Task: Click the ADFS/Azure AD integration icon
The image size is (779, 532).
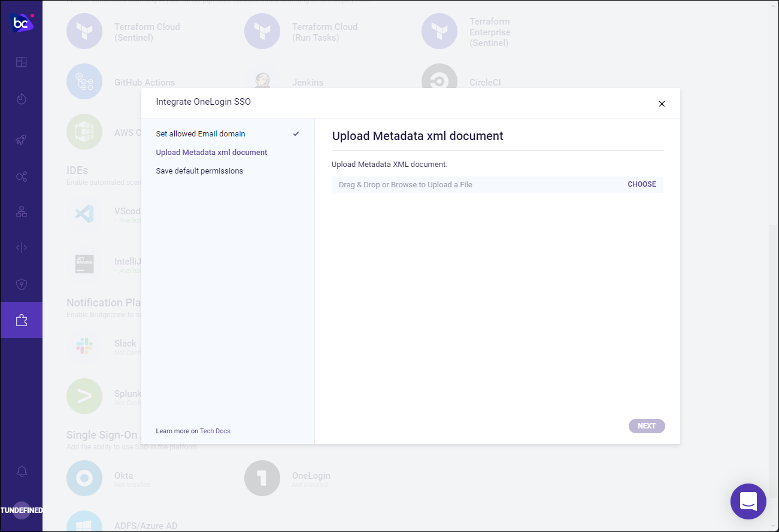Action: coord(84,521)
